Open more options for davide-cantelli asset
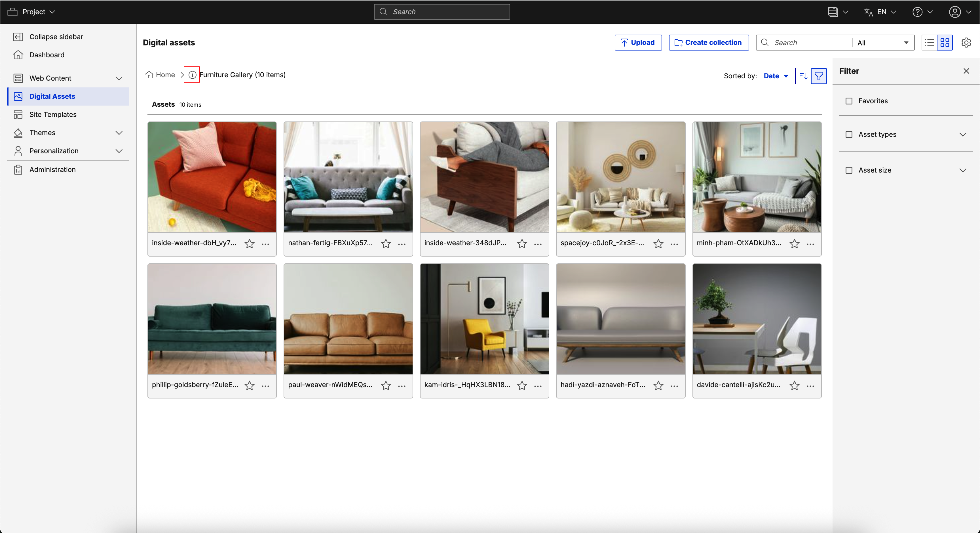This screenshot has width=980, height=533. click(810, 386)
